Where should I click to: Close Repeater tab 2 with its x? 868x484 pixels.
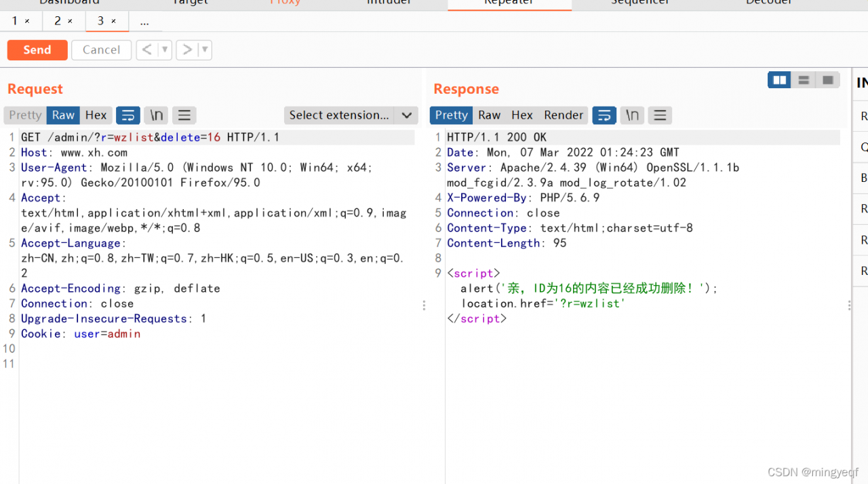pyautogui.click(x=70, y=21)
